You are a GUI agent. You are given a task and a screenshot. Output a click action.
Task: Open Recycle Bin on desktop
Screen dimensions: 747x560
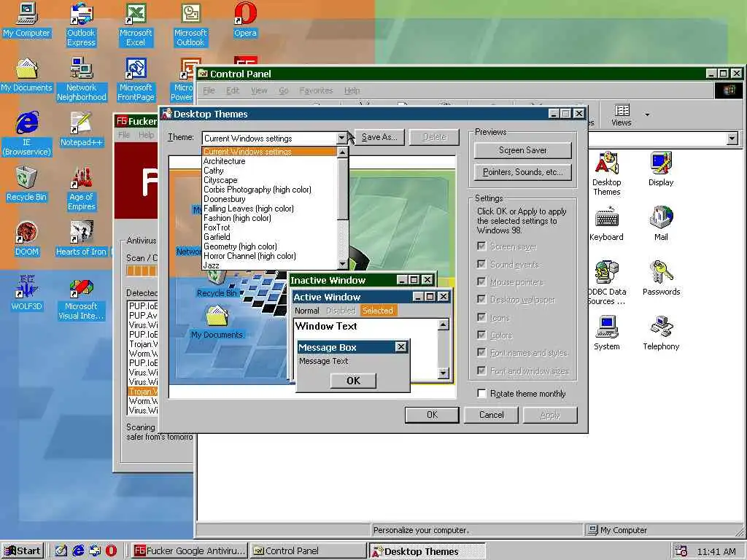tap(27, 184)
